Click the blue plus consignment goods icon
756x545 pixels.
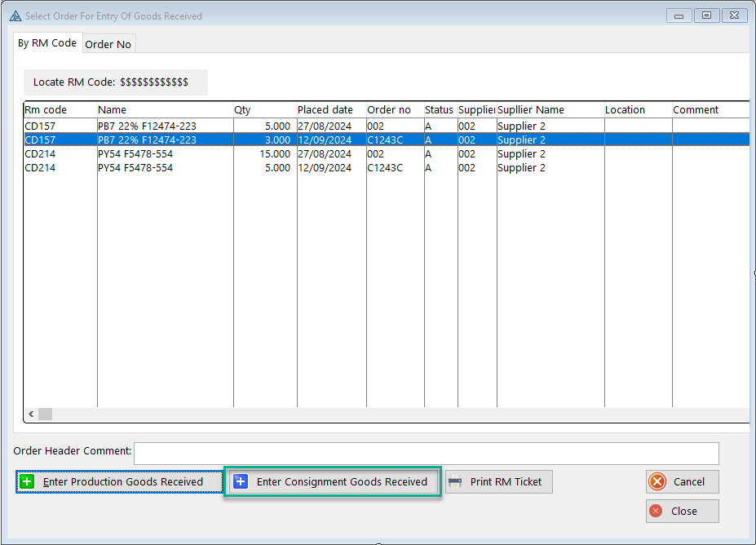(x=240, y=481)
